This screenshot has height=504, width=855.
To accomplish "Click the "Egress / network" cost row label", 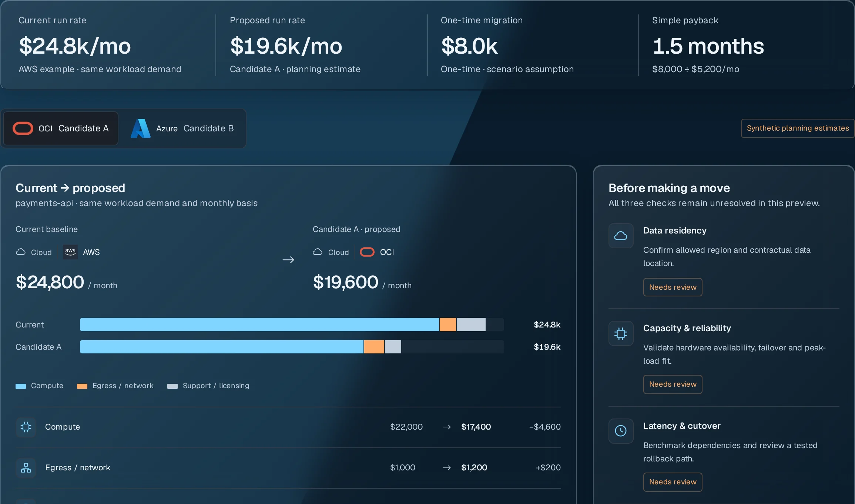I will [78, 468].
